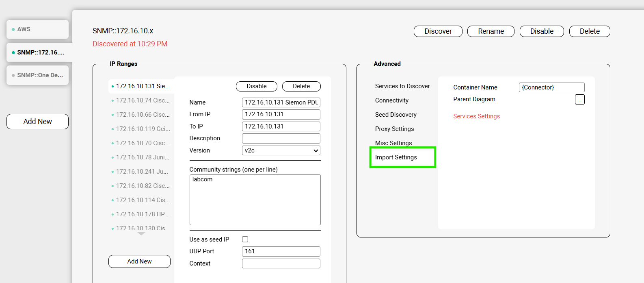Click the Discover button
The width and height of the screenshot is (644, 283).
[x=438, y=31]
